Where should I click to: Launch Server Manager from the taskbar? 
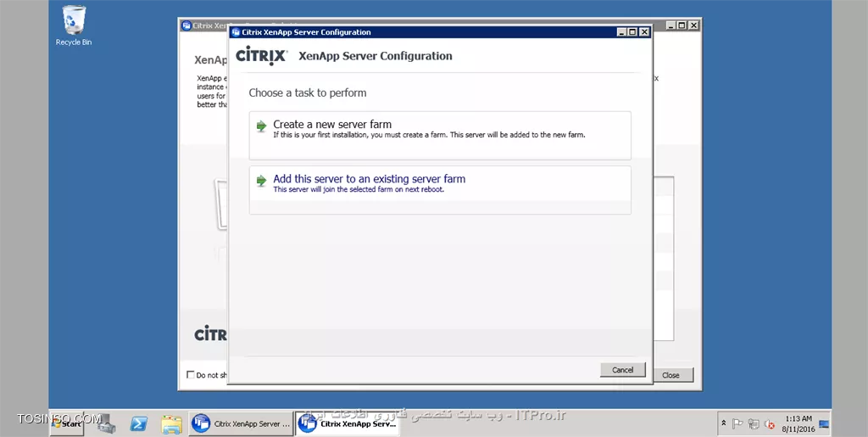(x=105, y=423)
